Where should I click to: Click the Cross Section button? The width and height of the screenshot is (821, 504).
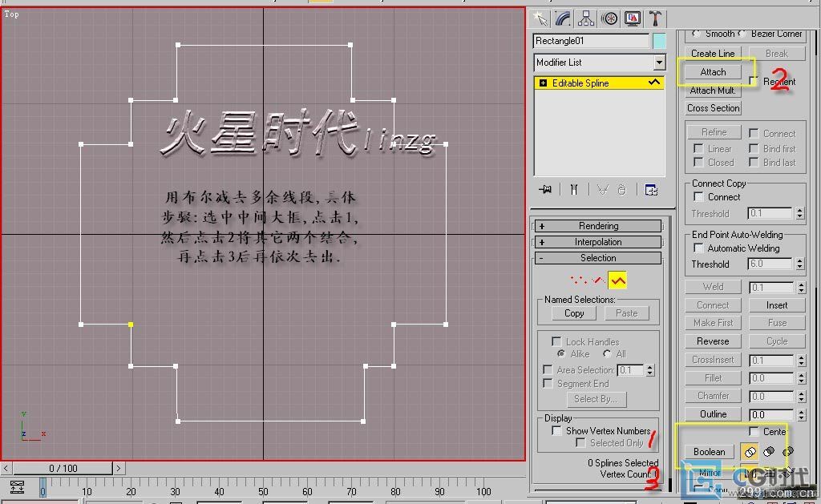[713, 108]
